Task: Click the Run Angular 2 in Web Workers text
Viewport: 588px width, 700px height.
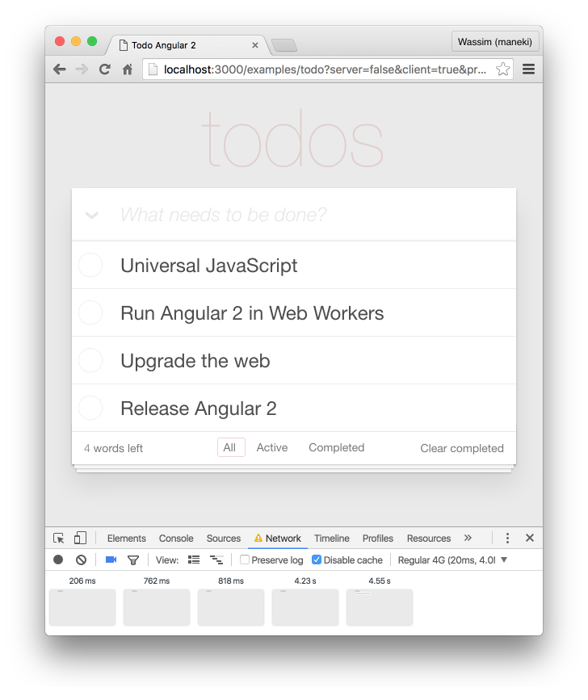Action: (x=252, y=313)
